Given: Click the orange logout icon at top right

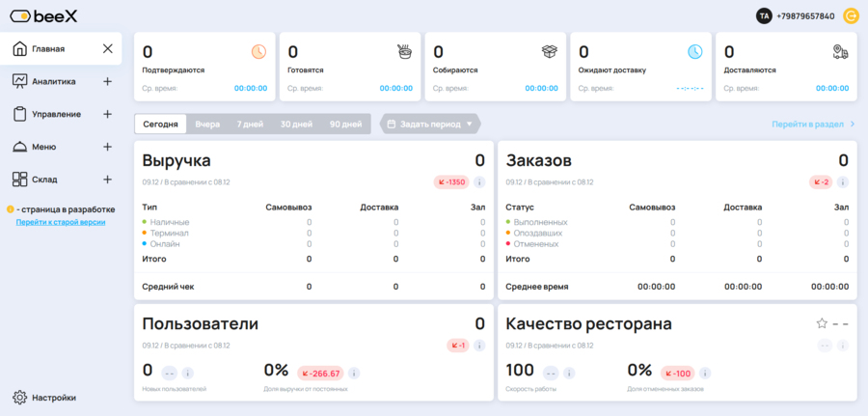Looking at the screenshot, I should coord(851,15).
